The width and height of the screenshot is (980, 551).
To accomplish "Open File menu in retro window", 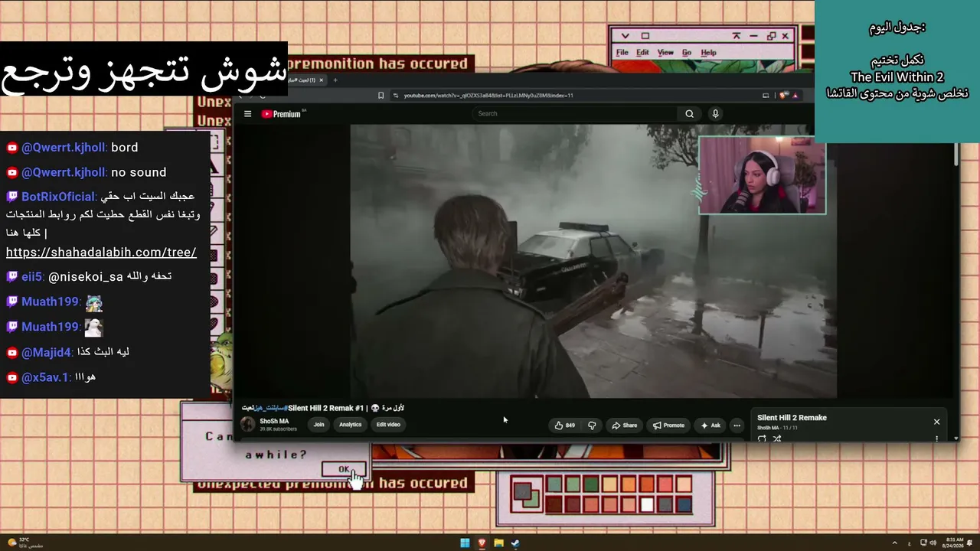I will [622, 53].
